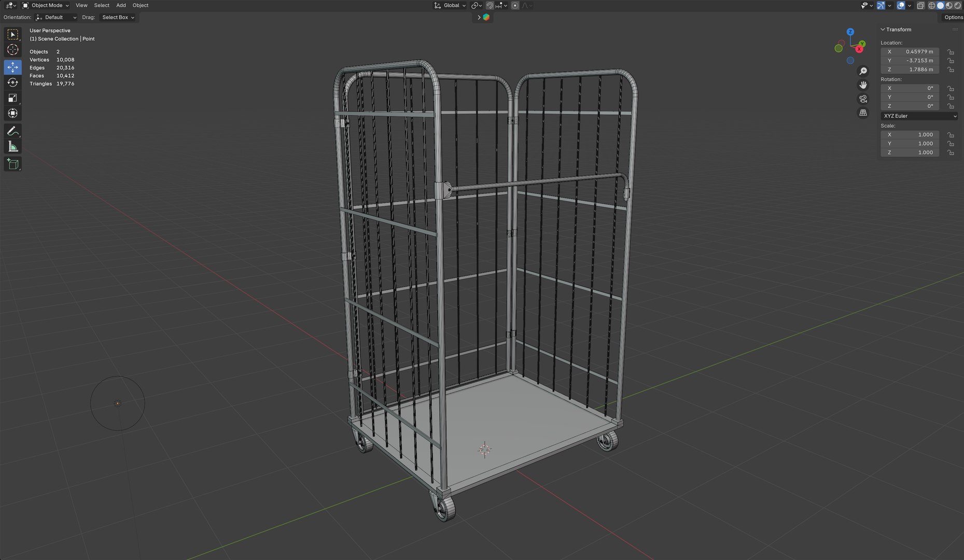Click the Location Y value field
This screenshot has width=964, height=560.
(x=910, y=61)
